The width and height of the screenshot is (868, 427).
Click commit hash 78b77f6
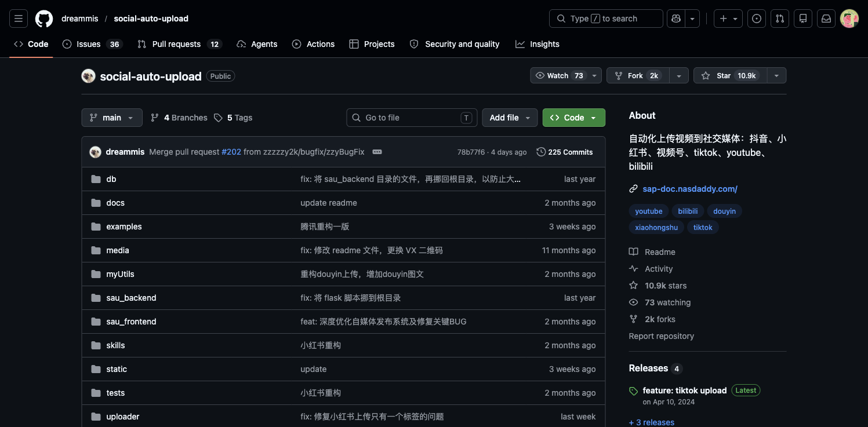click(471, 152)
